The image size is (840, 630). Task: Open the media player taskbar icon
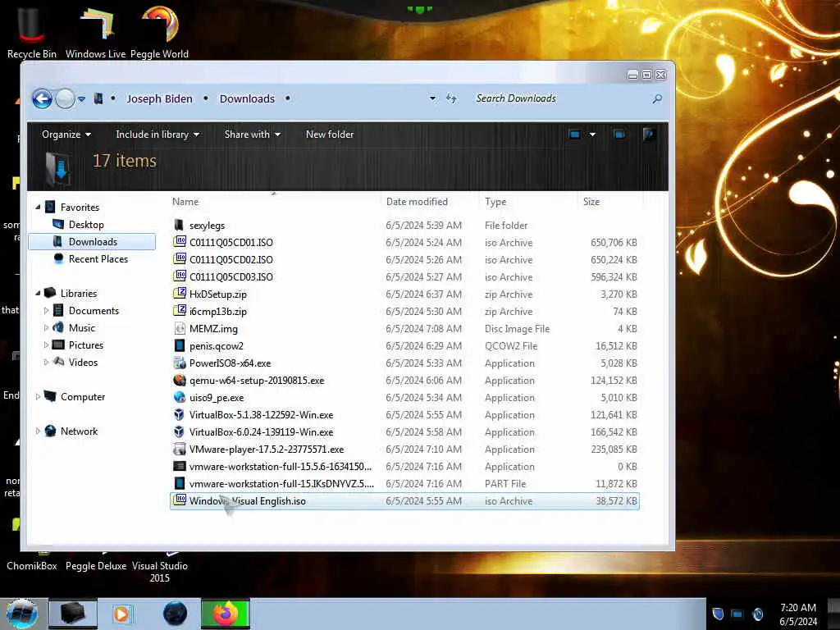[x=121, y=614]
